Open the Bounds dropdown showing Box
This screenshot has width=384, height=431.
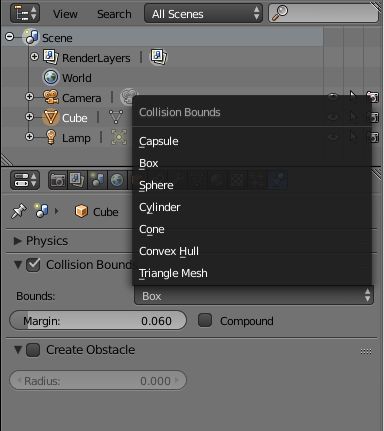(254, 296)
